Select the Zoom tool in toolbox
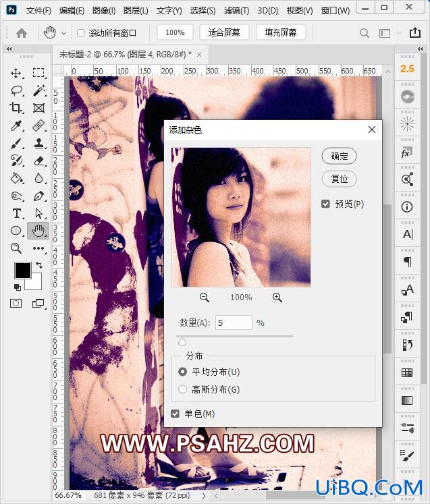This screenshot has height=504, width=430. (x=16, y=248)
